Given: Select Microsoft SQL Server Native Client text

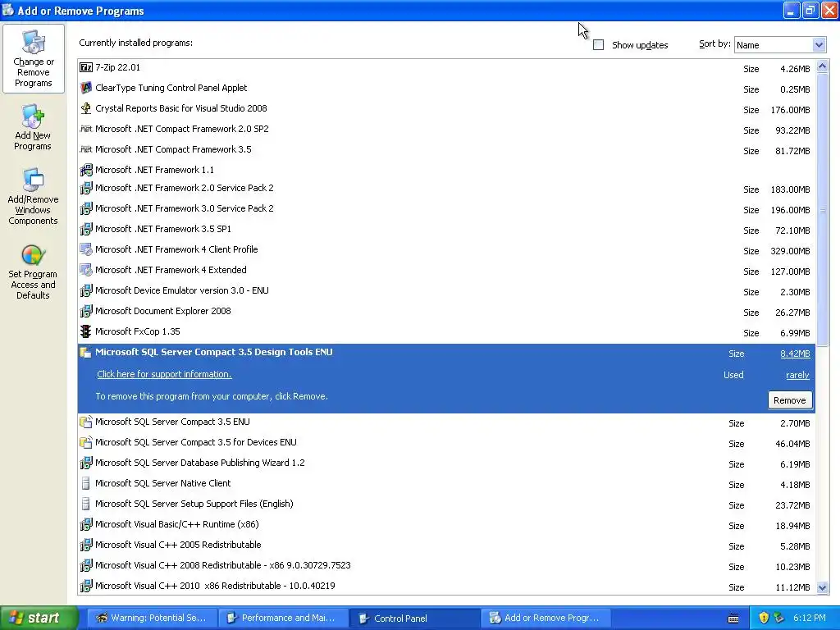Looking at the screenshot, I should pyautogui.click(x=163, y=483).
